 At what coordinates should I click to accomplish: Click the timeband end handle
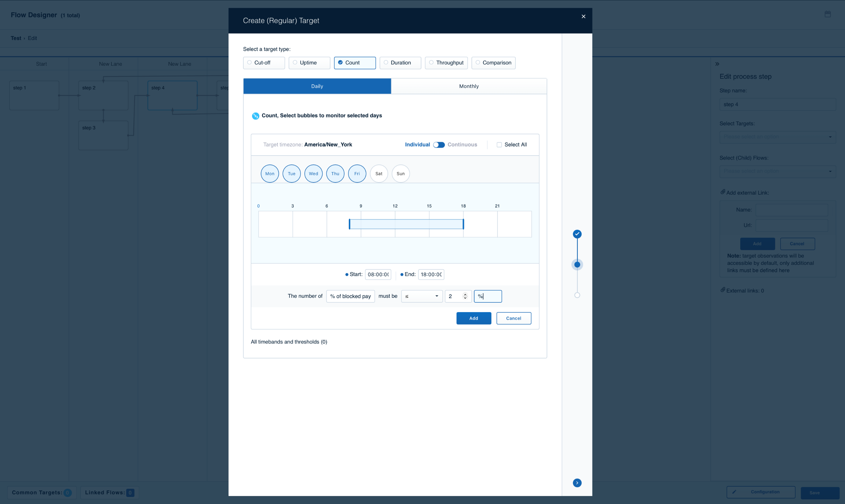[x=463, y=224]
